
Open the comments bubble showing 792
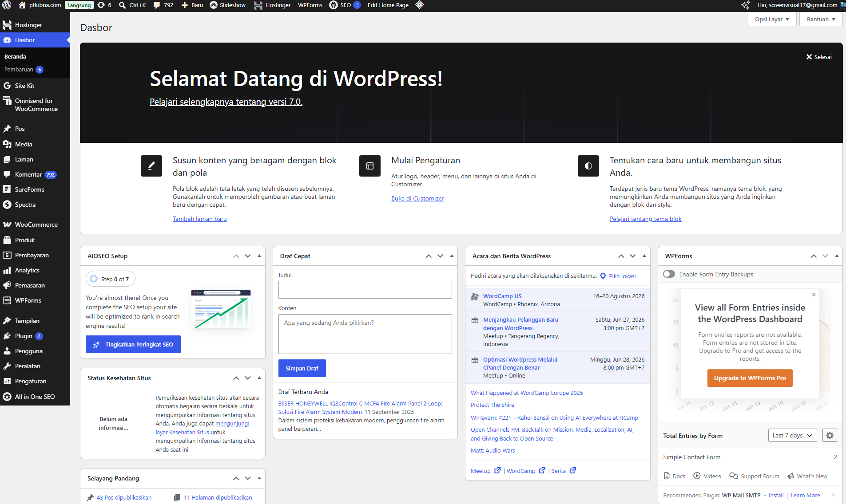[163, 5]
